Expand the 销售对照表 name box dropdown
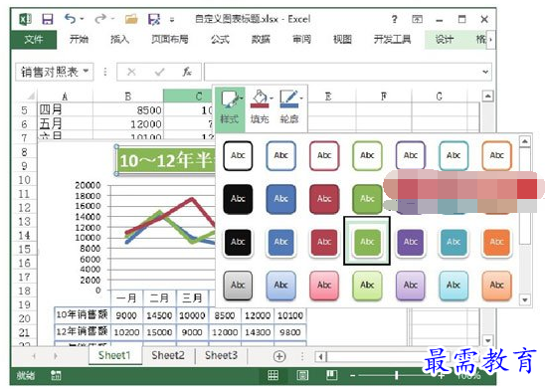Viewport: 545px width, 392px height. [x=86, y=72]
